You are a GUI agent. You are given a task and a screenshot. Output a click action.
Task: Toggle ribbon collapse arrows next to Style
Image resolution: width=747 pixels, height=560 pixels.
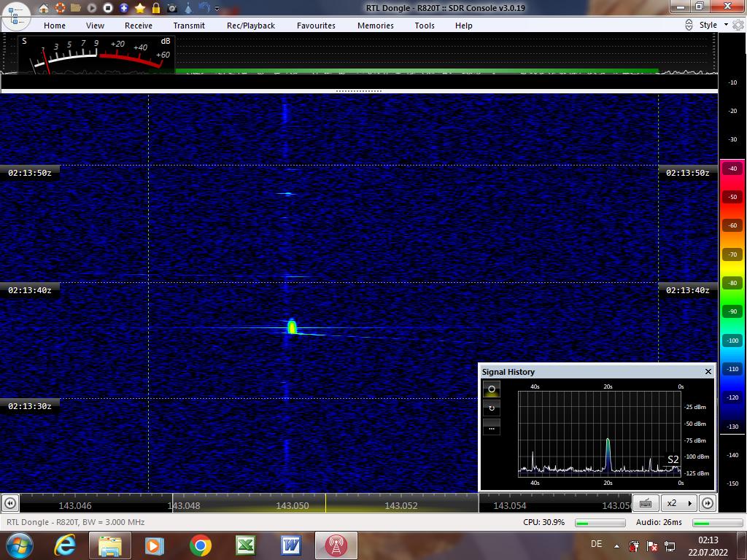(x=689, y=25)
